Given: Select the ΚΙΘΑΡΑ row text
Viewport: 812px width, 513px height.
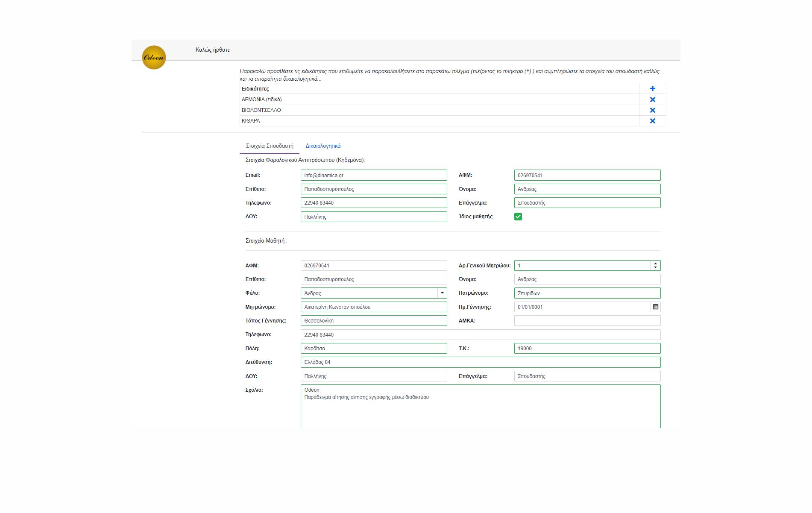Looking at the screenshot, I should click(251, 121).
